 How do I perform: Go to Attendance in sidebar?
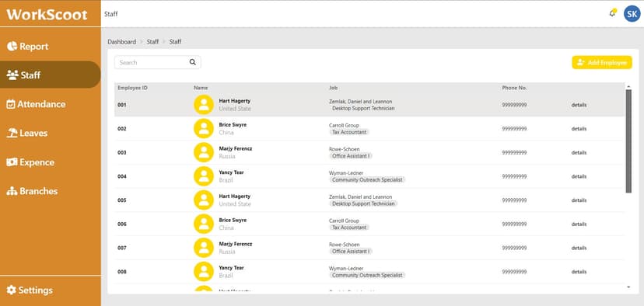click(50, 104)
